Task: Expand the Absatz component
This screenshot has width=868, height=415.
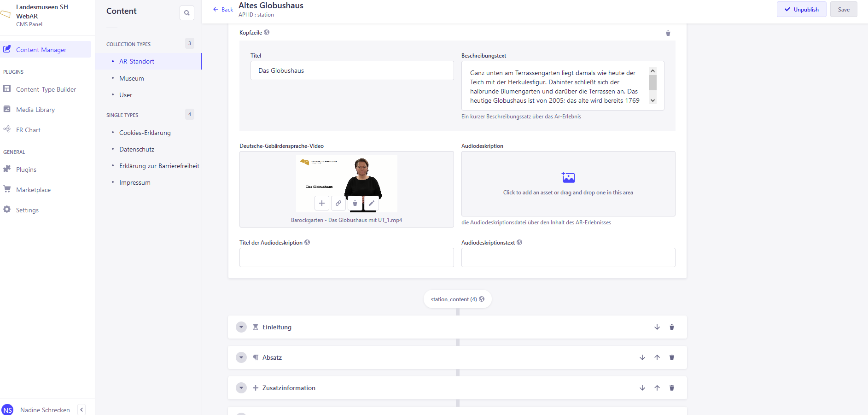Action: (241, 357)
